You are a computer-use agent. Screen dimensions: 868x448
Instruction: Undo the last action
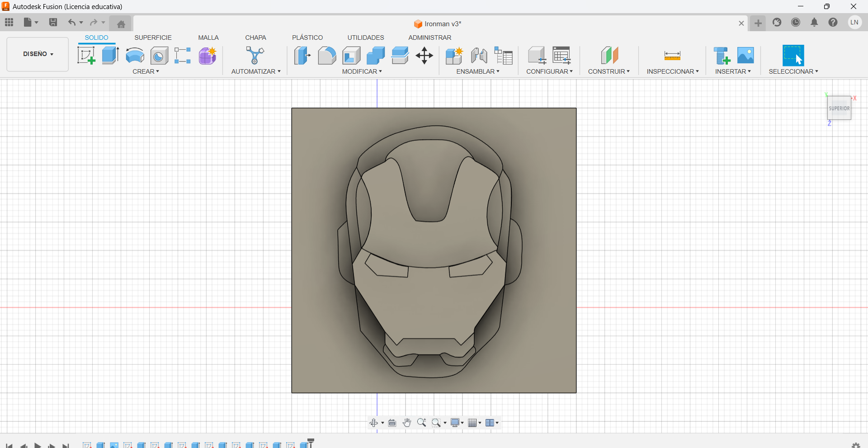[71, 22]
